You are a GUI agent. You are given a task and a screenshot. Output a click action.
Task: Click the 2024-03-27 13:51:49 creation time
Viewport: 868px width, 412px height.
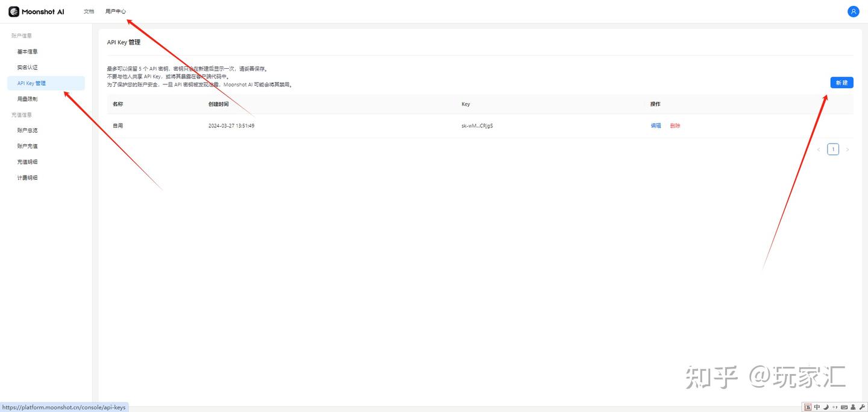[231, 125]
